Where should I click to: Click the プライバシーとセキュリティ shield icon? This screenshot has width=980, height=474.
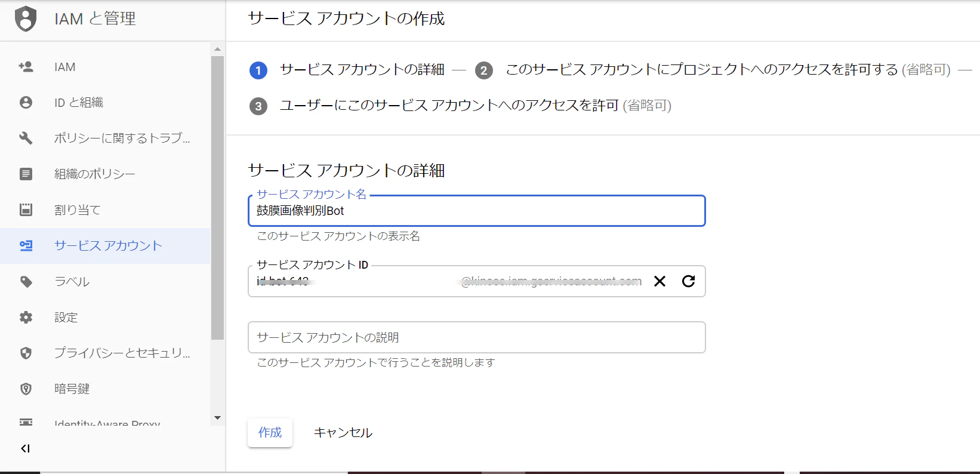[x=26, y=353]
